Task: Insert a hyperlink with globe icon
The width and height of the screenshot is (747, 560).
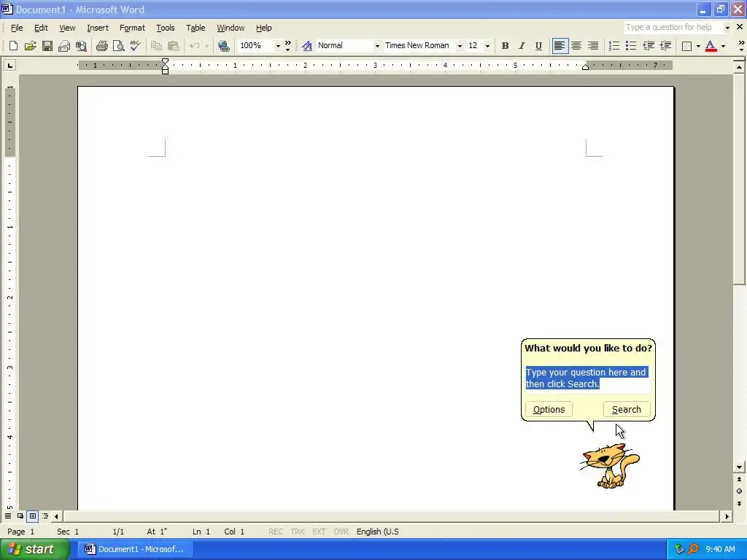Action: coord(223,46)
